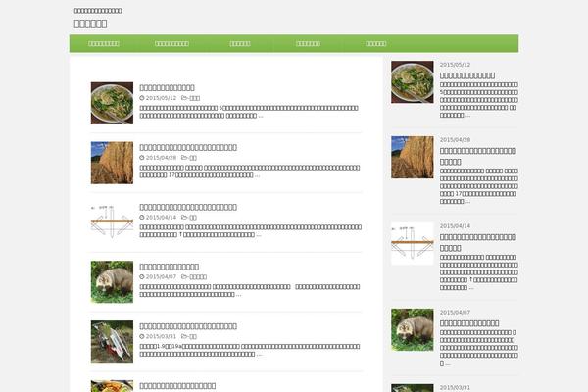This screenshot has height=392, width=588.
Task: Click the folder category icon on the 2015/04/28 post
Action: pos(184,158)
